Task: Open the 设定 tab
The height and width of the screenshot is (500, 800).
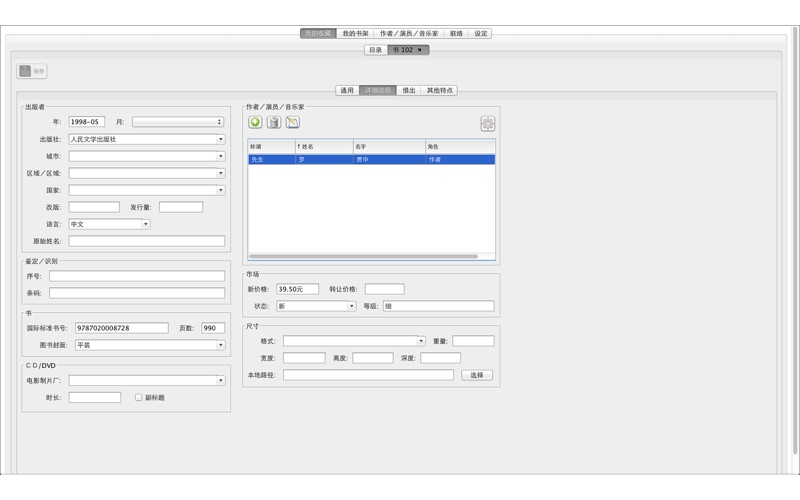Action: pyautogui.click(x=481, y=34)
